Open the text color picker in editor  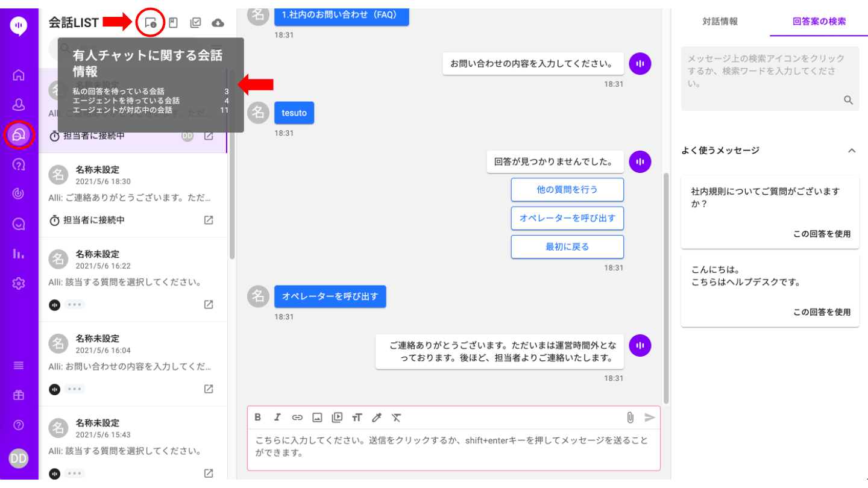377,417
